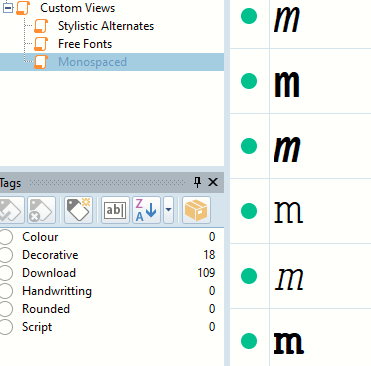Select the 'Handwritting' tag label
Viewport: 371px width, 366px height.
pos(57,291)
